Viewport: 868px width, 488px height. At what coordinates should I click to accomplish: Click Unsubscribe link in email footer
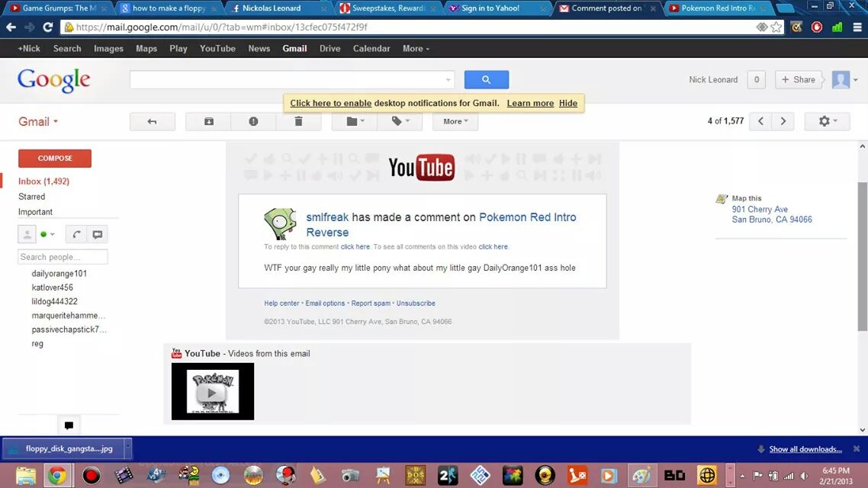pos(416,303)
